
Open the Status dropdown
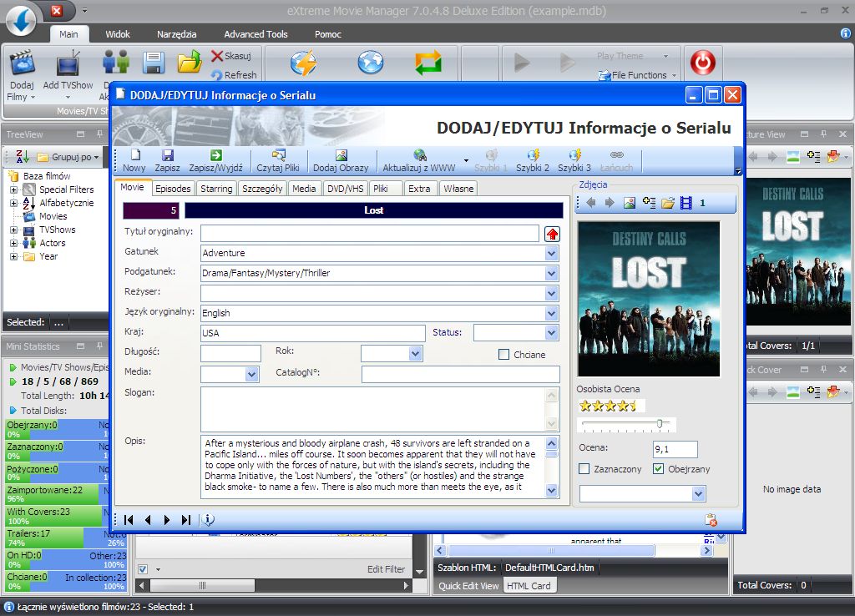point(551,332)
